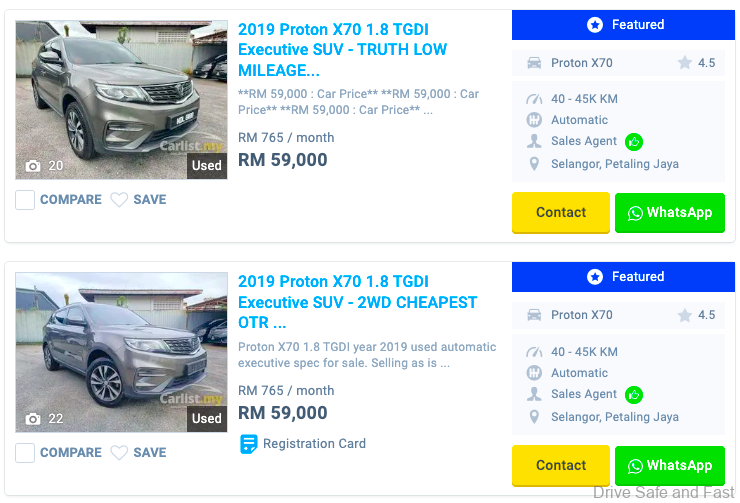Click the Registration Card link
740x503 pixels.
pyautogui.click(x=314, y=444)
